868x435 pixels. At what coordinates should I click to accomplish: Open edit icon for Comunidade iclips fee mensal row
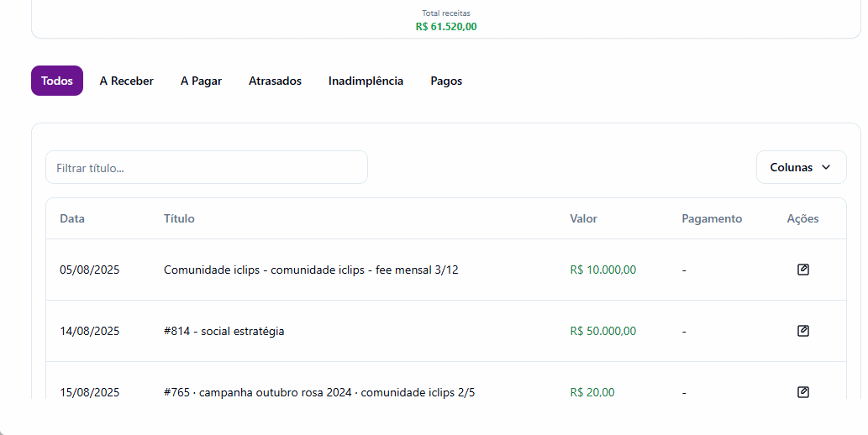tap(802, 270)
